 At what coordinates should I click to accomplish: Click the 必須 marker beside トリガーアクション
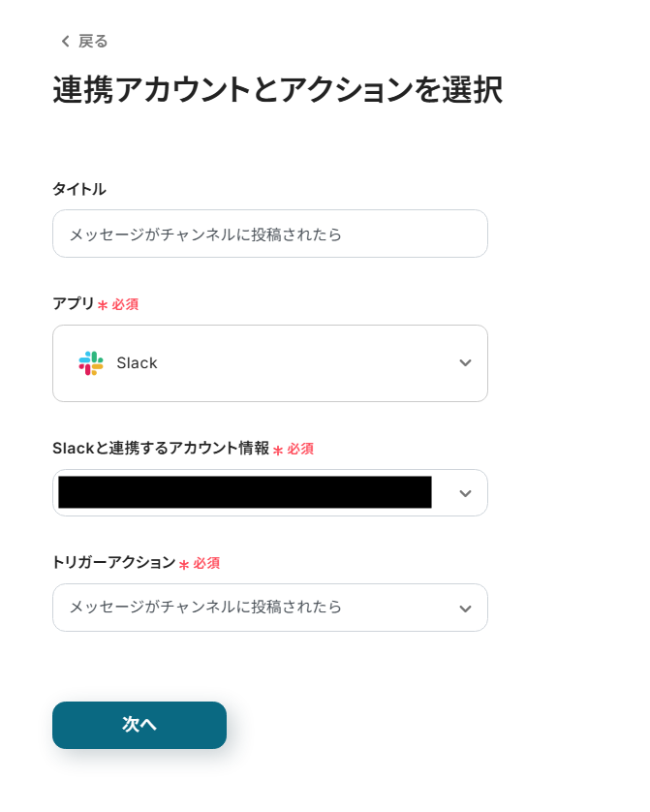click(206, 563)
